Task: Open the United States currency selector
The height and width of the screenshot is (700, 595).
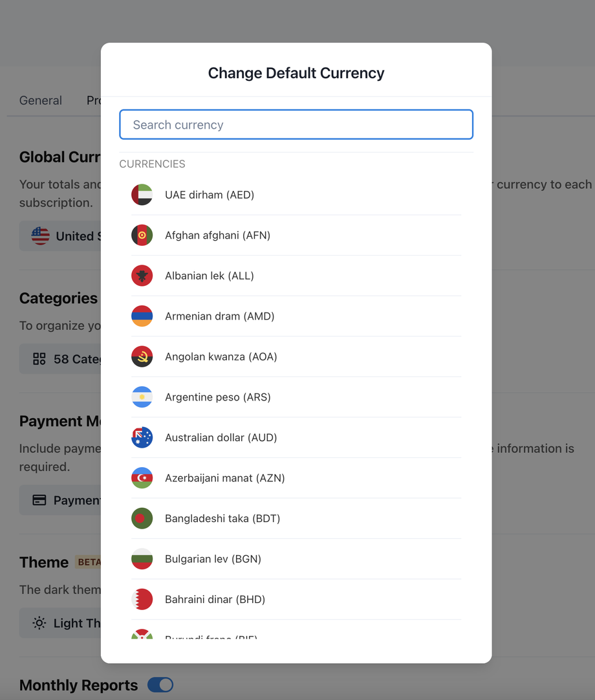Action: [61, 236]
